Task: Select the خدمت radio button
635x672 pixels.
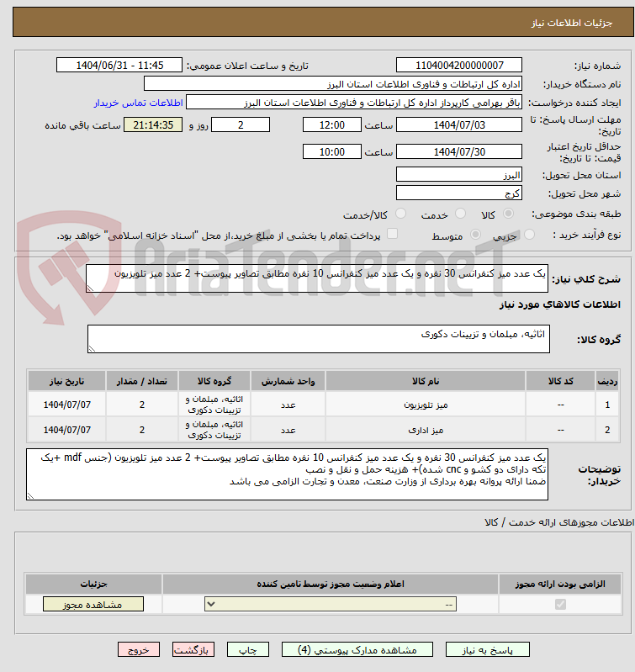Action: tap(461, 214)
